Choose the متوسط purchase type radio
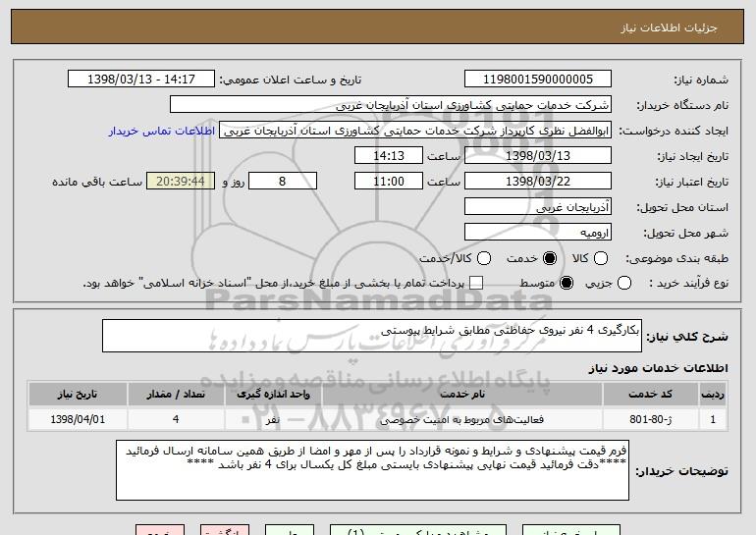This screenshot has width=756, height=535. click(567, 284)
